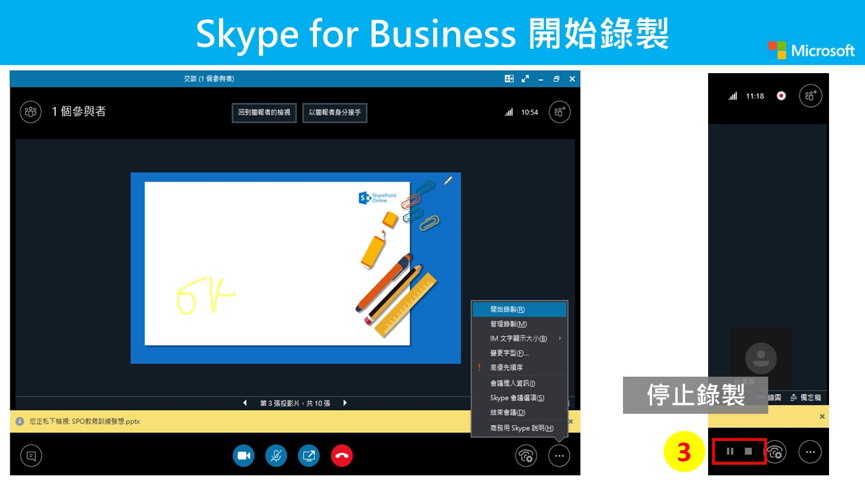Open the share content button
Image resolution: width=865 pixels, height=487 pixels.
(x=309, y=456)
